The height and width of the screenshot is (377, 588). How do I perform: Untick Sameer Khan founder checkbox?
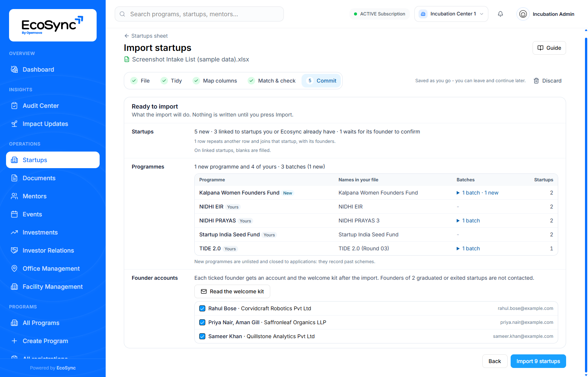tap(202, 336)
